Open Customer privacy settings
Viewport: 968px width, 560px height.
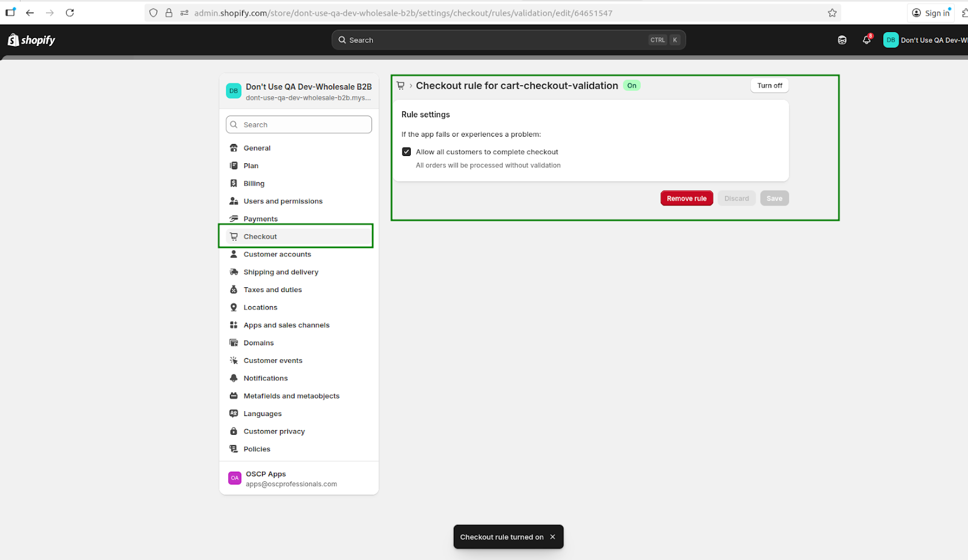click(274, 431)
